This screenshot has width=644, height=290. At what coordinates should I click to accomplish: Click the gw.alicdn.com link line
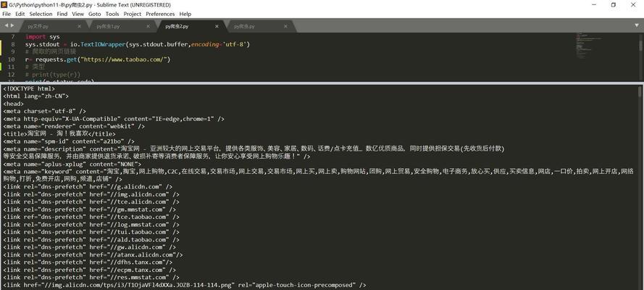[89, 247]
